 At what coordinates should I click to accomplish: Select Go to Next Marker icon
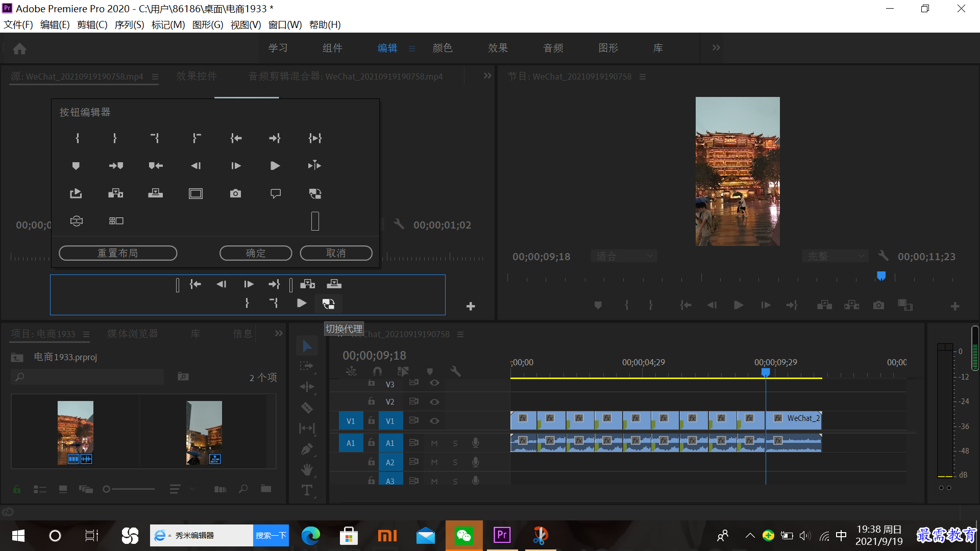116,166
